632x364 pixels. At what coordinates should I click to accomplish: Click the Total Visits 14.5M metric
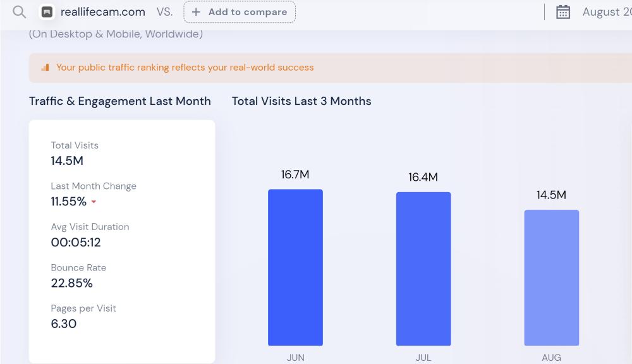(x=67, y=161)
